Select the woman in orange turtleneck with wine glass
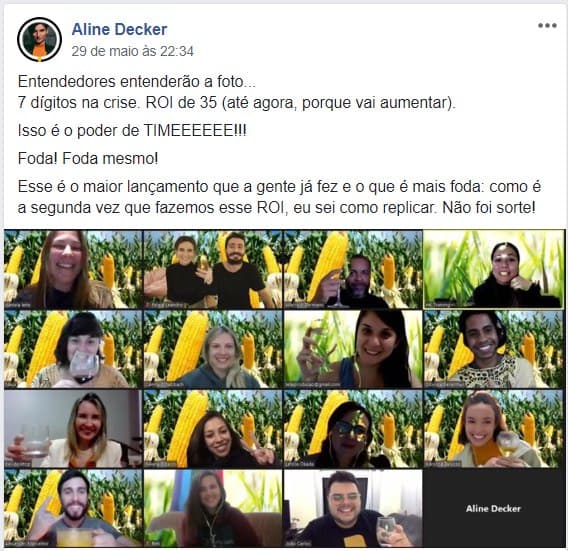The width and height of the screenshot is (568, 551). [493, 429]
